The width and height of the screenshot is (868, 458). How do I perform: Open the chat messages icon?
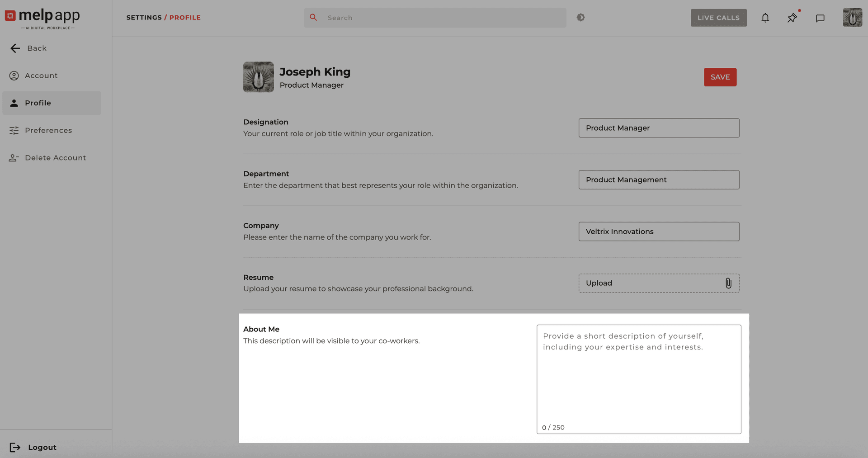coord(820,18)
